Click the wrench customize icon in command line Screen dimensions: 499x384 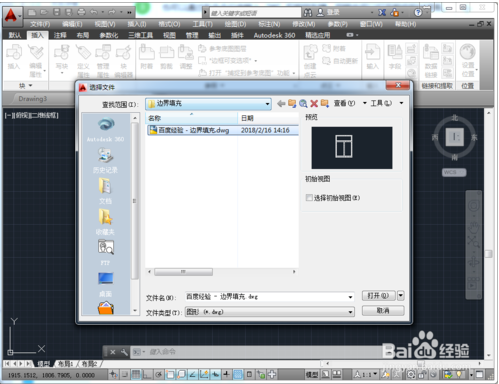pos(124,352)
